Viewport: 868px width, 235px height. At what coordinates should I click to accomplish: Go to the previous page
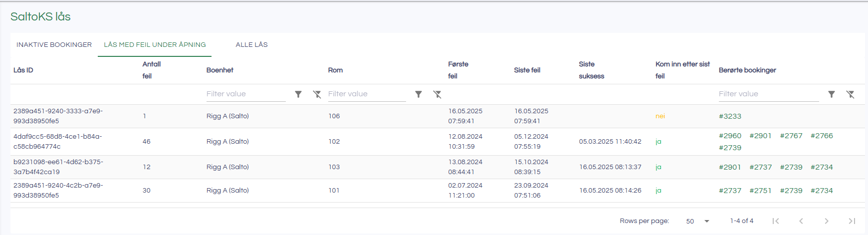point(801,221)
